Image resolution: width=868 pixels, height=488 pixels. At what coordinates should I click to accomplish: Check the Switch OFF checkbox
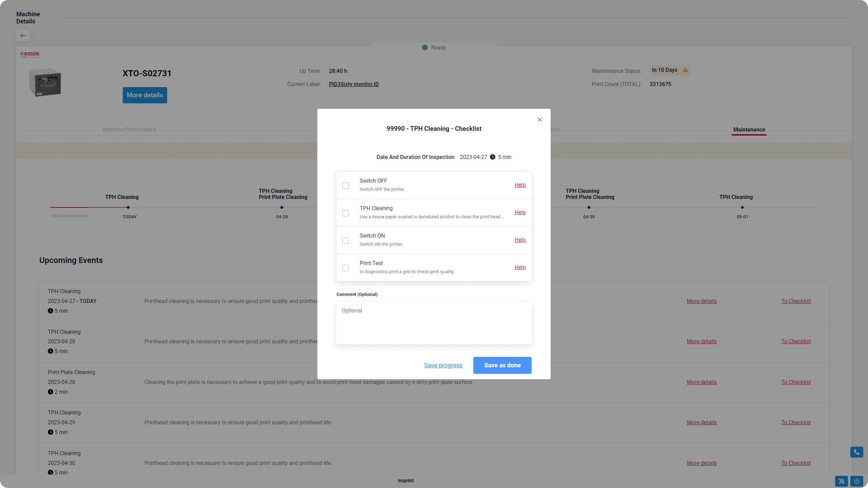(346, 185)
